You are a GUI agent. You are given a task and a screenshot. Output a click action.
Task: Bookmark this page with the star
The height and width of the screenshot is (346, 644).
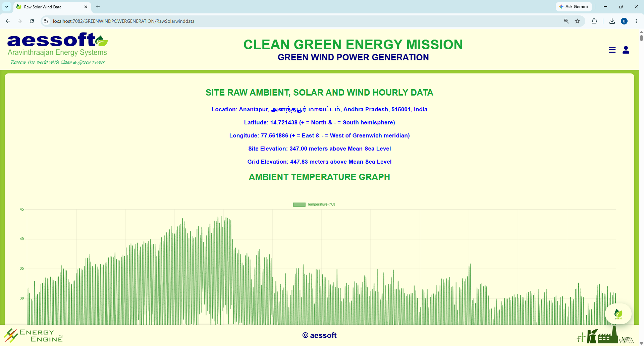(577, 21)
